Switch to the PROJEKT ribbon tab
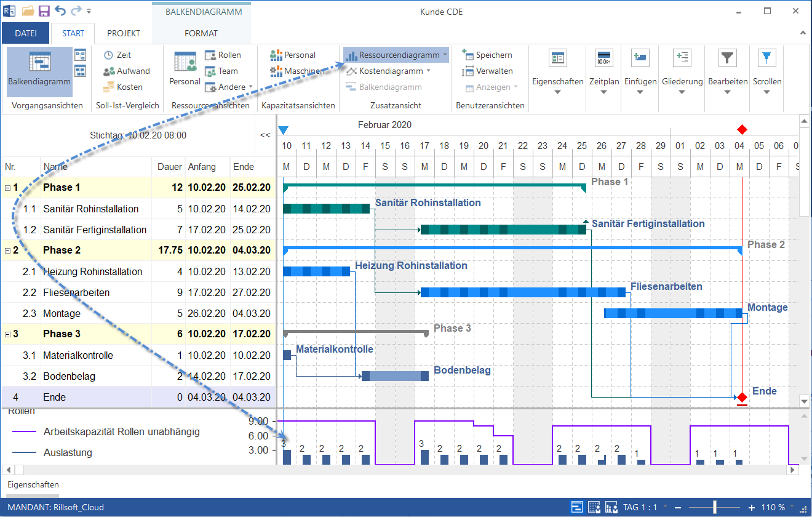The height and width of the screenshot is (517, 812). pyautogui.click(x=122, y=33)
